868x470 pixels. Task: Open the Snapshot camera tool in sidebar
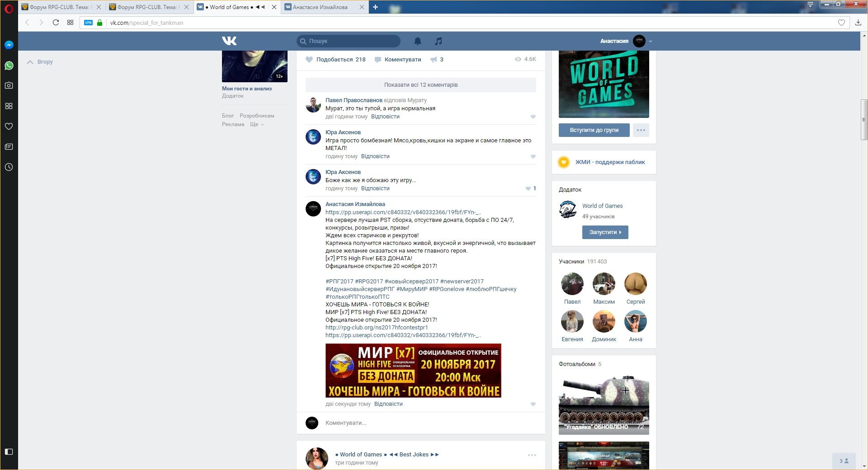click(9, 85)
